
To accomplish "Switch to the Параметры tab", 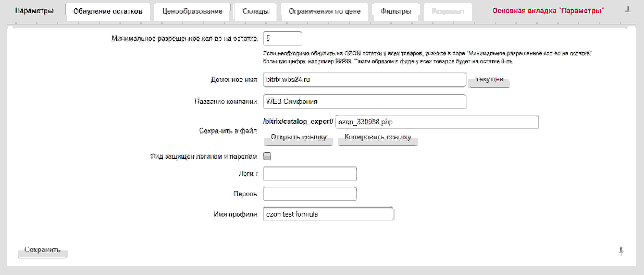I will pyautogui.click(x=34, y=11).
